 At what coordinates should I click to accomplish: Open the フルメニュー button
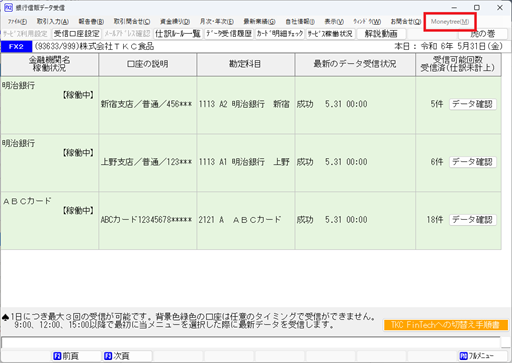pyautogui.click(x=483, y=356)
